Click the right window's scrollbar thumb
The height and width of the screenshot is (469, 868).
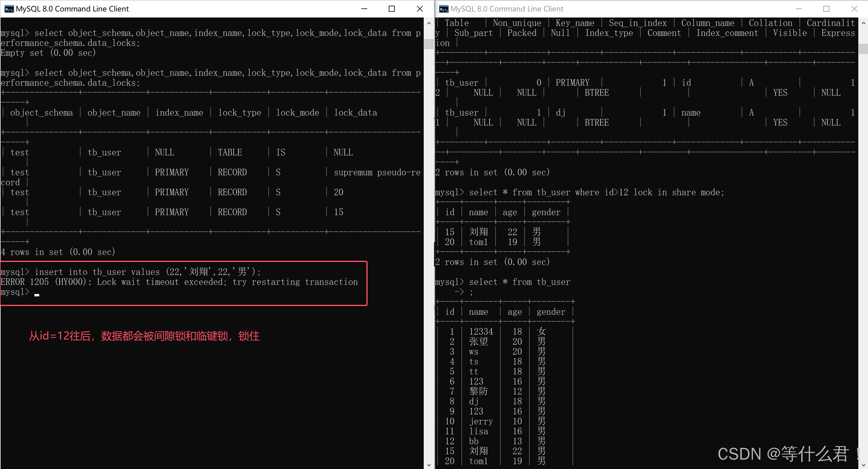(863, 49)
